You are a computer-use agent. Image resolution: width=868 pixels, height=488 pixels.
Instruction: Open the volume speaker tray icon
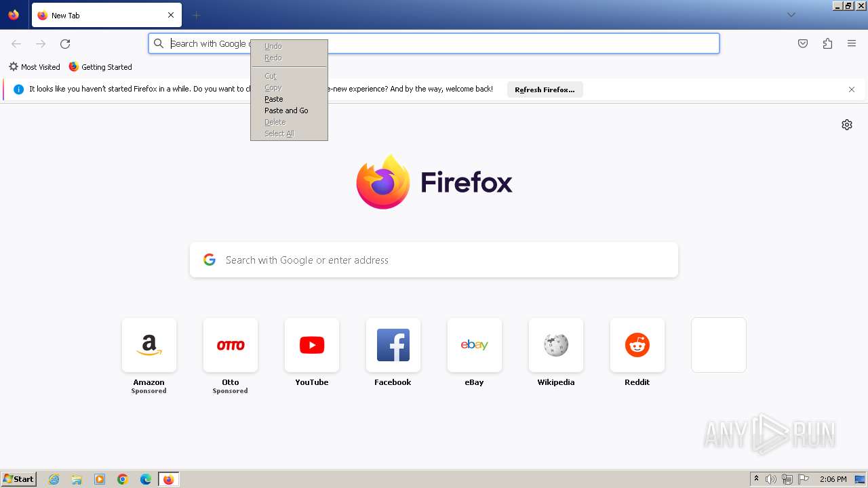(771, 479)
